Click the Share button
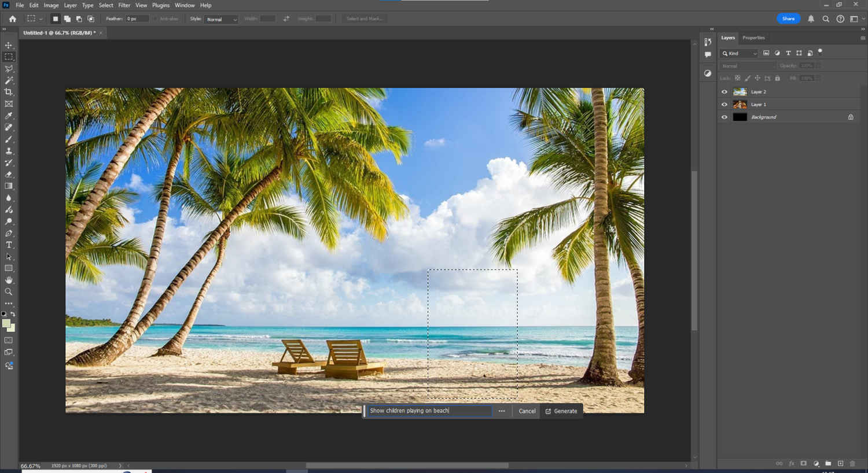Screen dimensions: 868x473 (x=788, y=19)
